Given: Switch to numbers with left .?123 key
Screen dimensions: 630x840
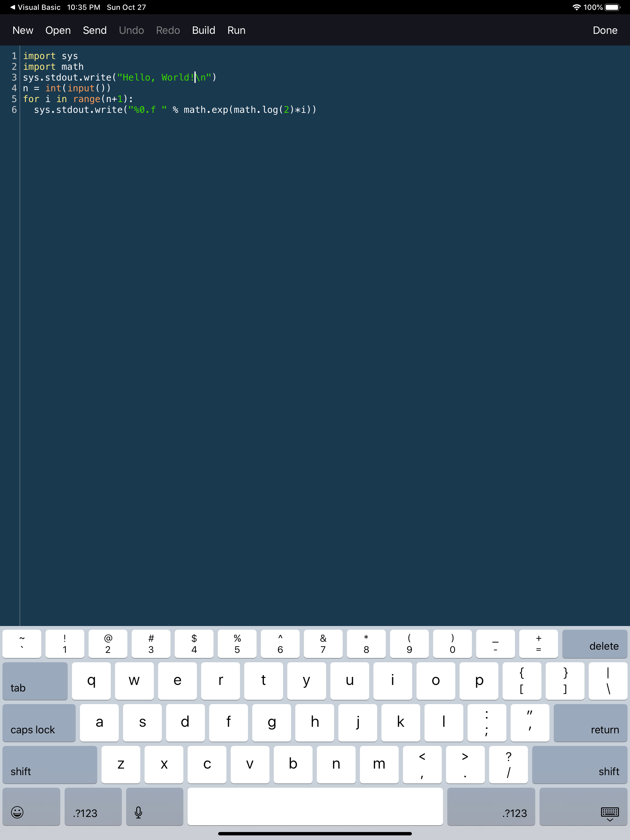Looking at the screenshot, I should point(93,806).
